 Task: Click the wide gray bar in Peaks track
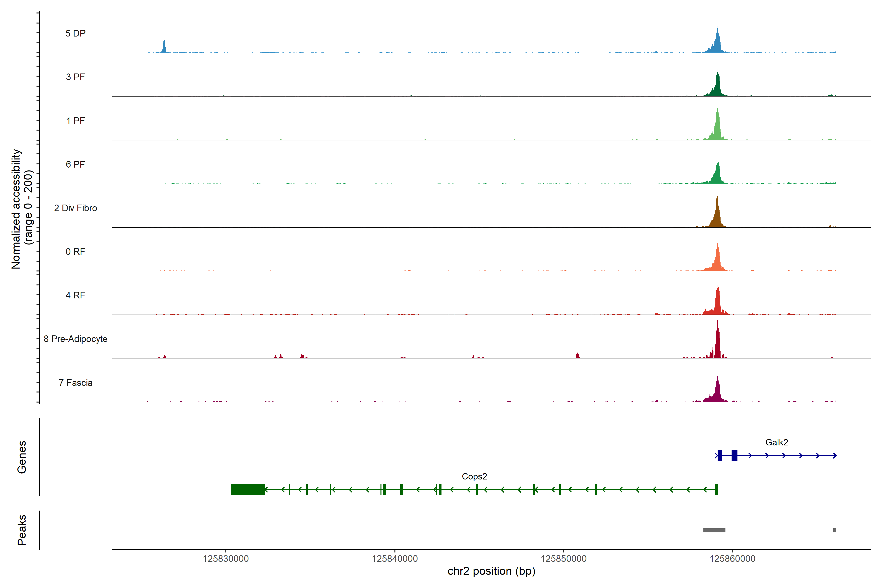click(x=714, y=530)
